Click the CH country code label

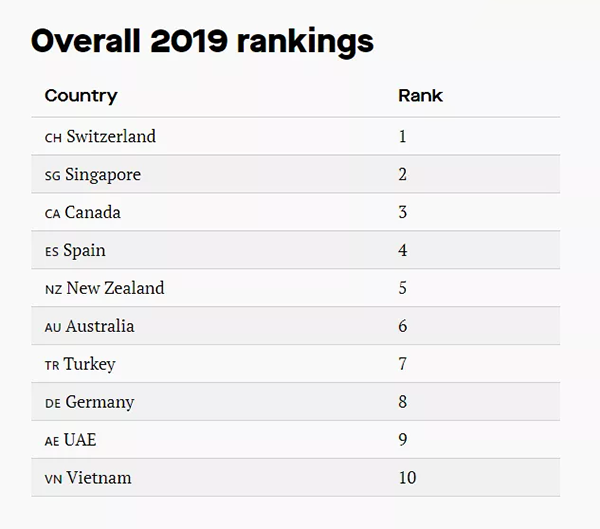53,137
